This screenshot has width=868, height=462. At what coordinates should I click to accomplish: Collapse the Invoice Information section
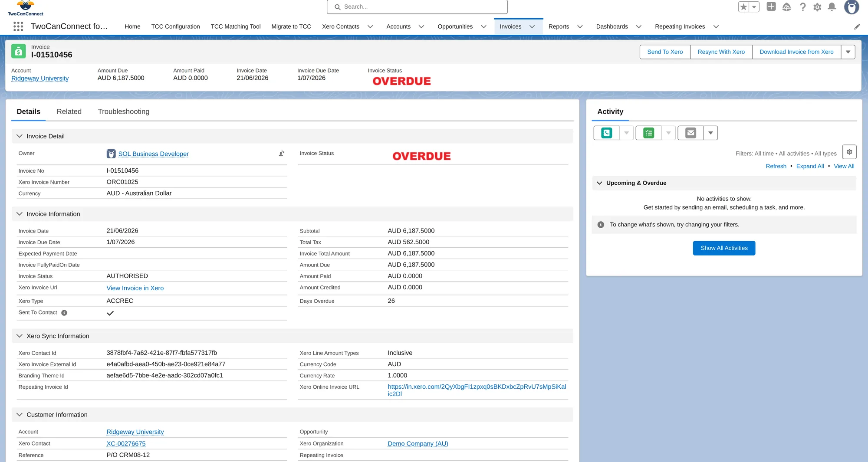20,214
